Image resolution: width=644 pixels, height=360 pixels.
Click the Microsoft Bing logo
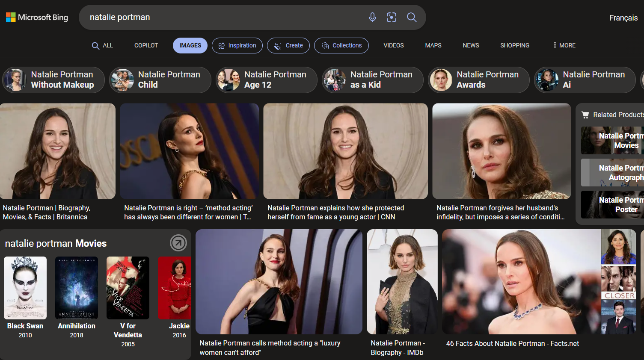pyautogui.click(x=37, y=18)
